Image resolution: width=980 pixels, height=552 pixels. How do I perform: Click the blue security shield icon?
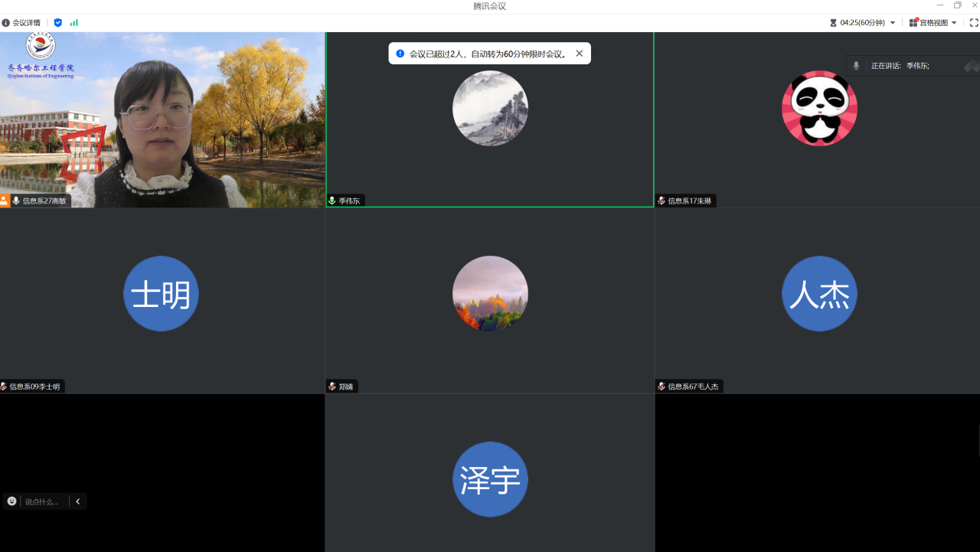(58, 23)
